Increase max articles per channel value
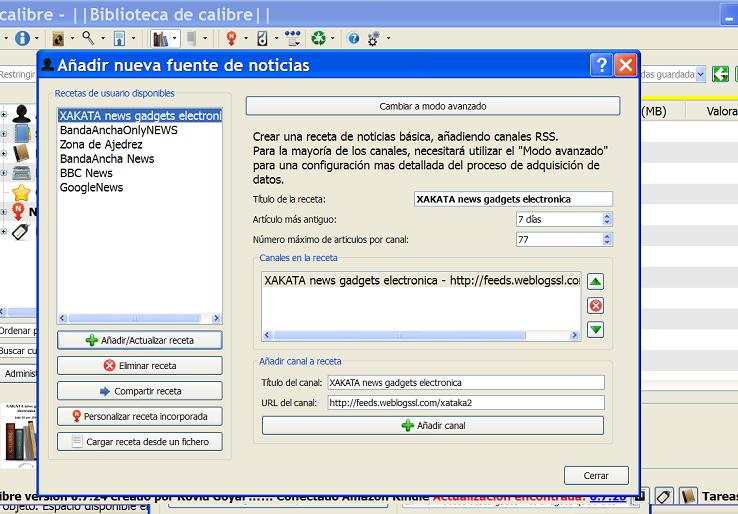Image resolution: width=738 pixels, height=514 pixels. [607, 236]
